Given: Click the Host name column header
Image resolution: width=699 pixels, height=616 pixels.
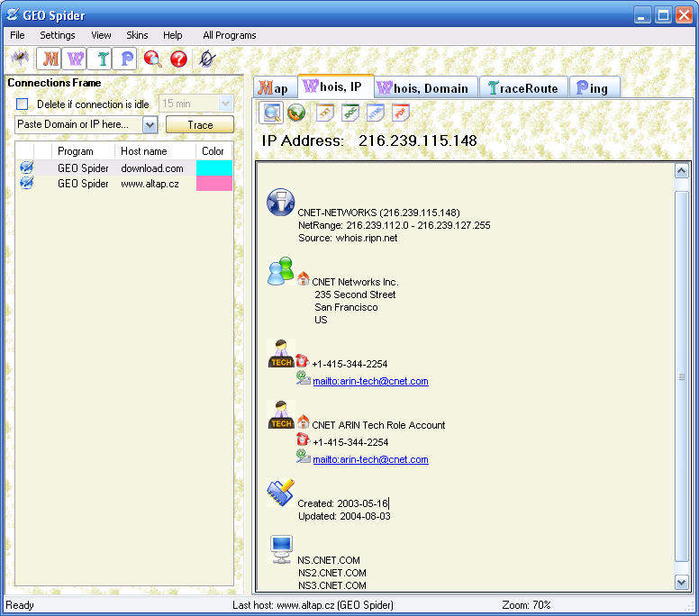Looking at the screenshot, I should [x=155, y=151].
